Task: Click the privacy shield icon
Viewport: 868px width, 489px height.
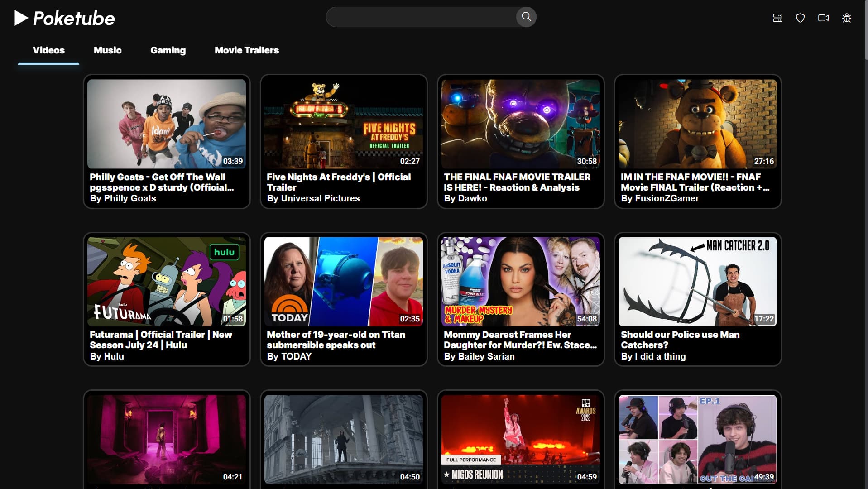Action: coord(800,18)
